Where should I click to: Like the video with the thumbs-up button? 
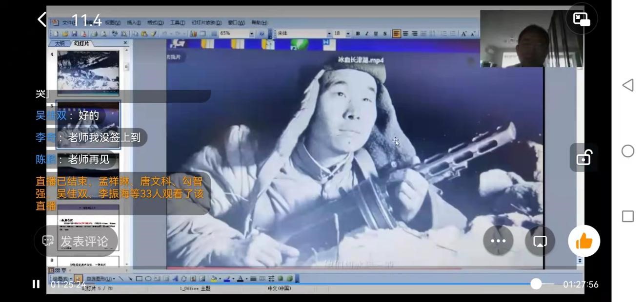click(584, 241)
